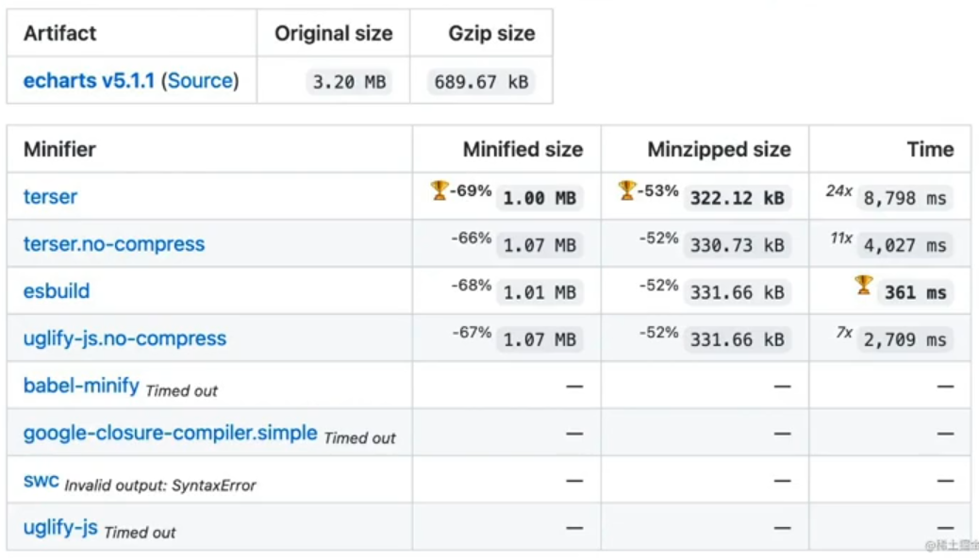The width and height of the screenshot is (979, 560).
Task: Open the uglify-js.no-compress link
Action: (x=124, y=338)
